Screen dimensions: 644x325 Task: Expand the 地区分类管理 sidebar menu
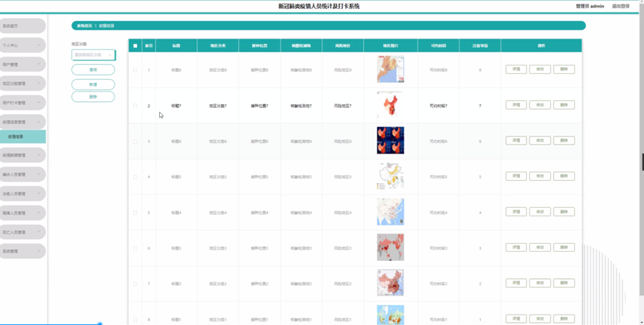(x=22, y=83)
